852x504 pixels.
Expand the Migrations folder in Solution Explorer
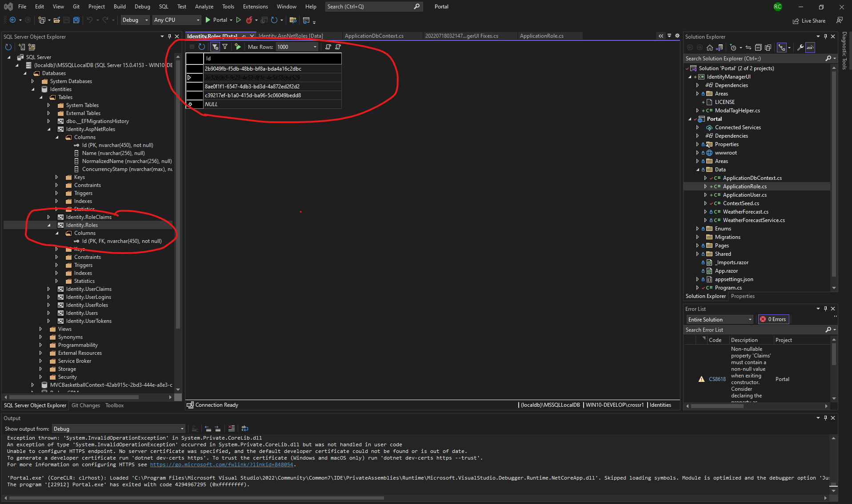point(698,237)
